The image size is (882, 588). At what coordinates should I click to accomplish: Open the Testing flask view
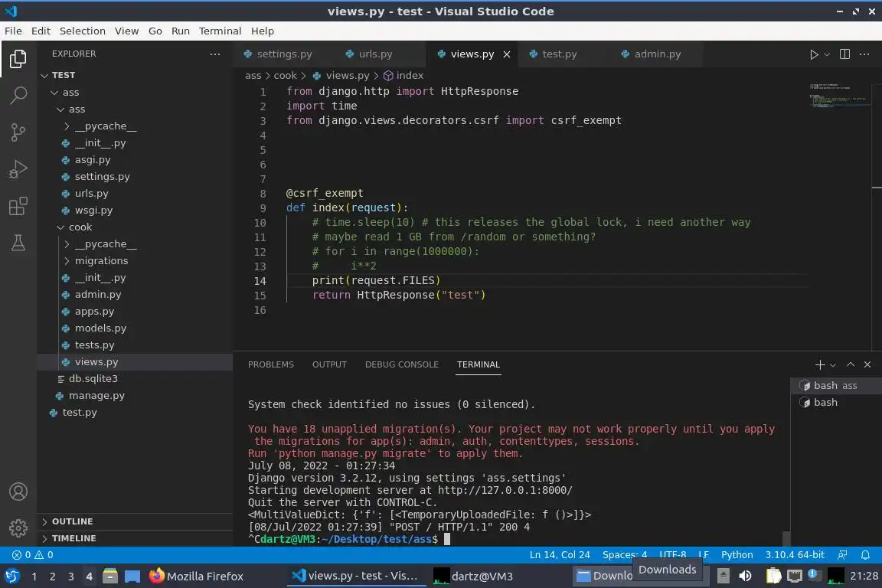tap(18, 243)
